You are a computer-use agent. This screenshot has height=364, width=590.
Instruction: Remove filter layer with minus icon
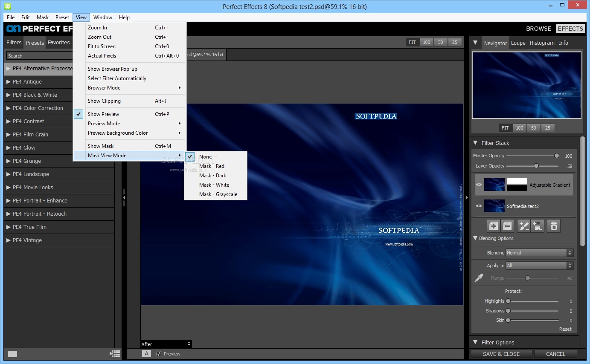click(507, 226)
